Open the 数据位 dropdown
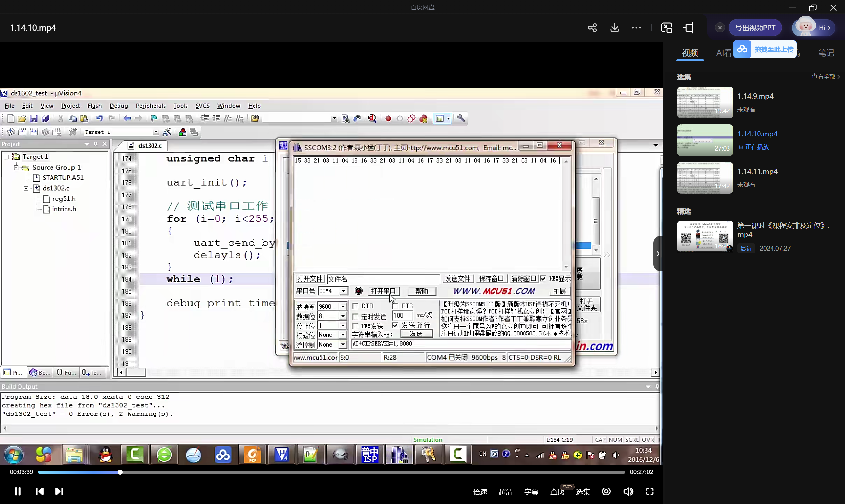This screenshot has width=845, height=504. click(343, 316)
